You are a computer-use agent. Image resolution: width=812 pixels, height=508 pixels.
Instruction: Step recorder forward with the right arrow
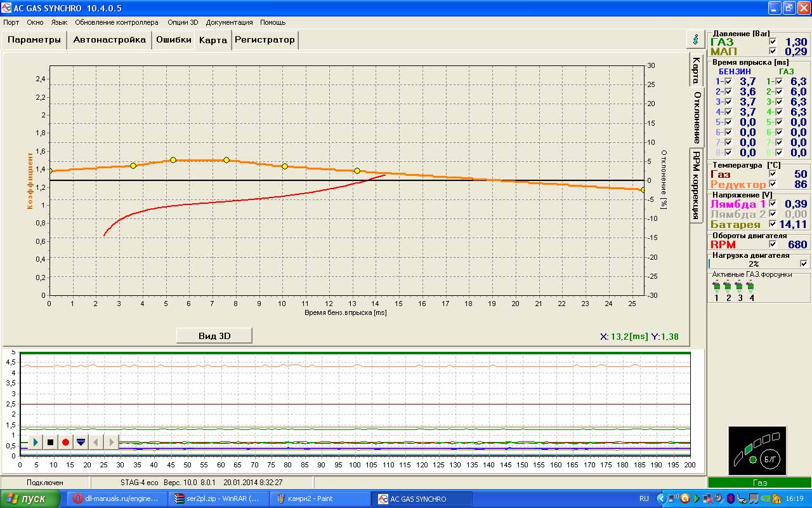tap(111, 442)
